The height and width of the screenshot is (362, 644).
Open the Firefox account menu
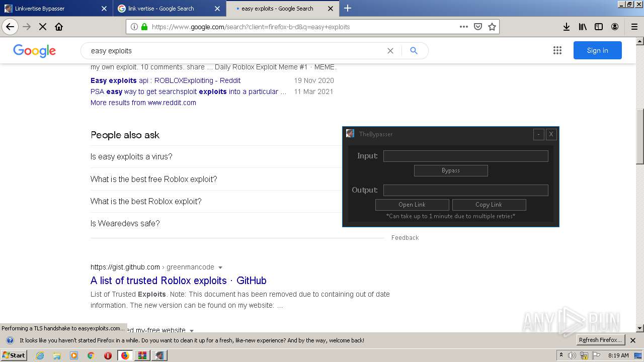pos(615,27)
